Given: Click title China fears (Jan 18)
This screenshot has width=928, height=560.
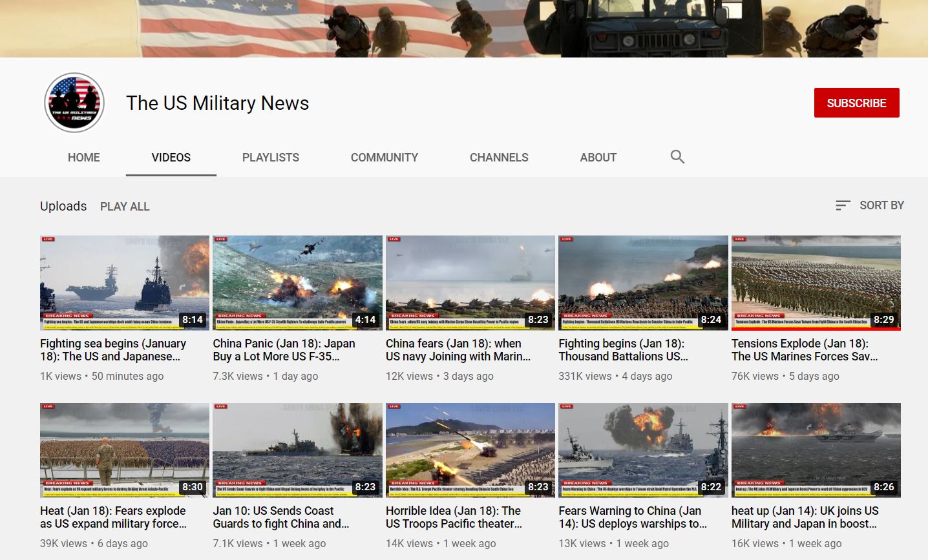Looking at the screenshot, I should coord(458,350).
